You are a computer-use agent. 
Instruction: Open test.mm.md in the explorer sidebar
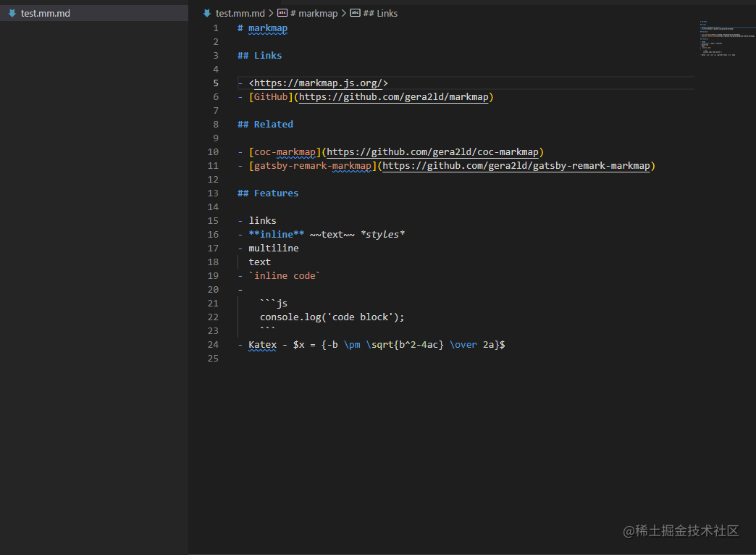[x=45, y=13]
